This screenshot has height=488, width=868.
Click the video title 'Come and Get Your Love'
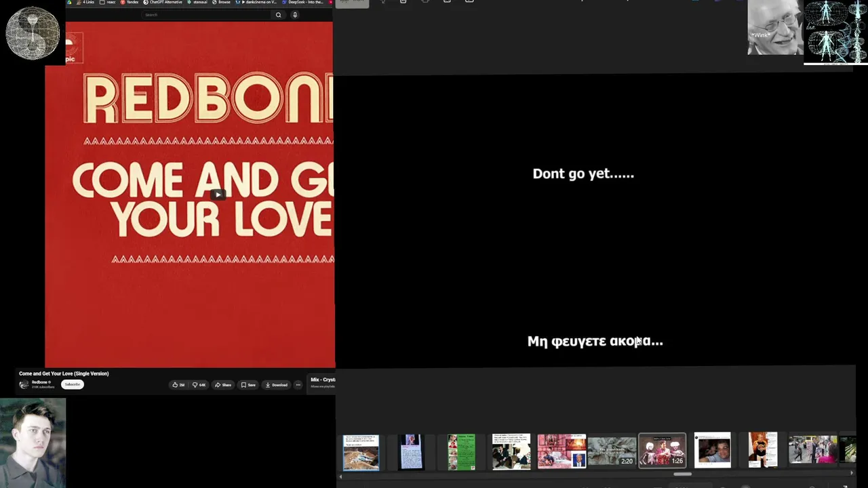64,373
